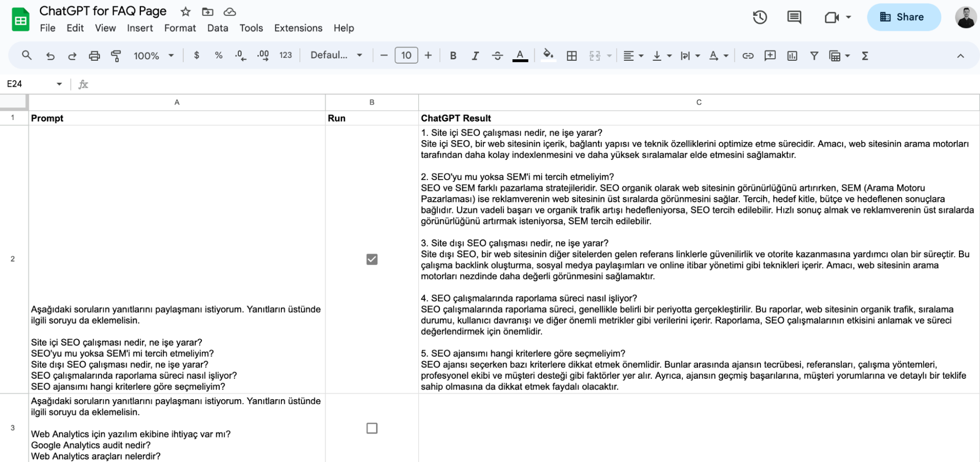Increase font size with plus button
Viewport: 980px width, 462px height.
428,55
